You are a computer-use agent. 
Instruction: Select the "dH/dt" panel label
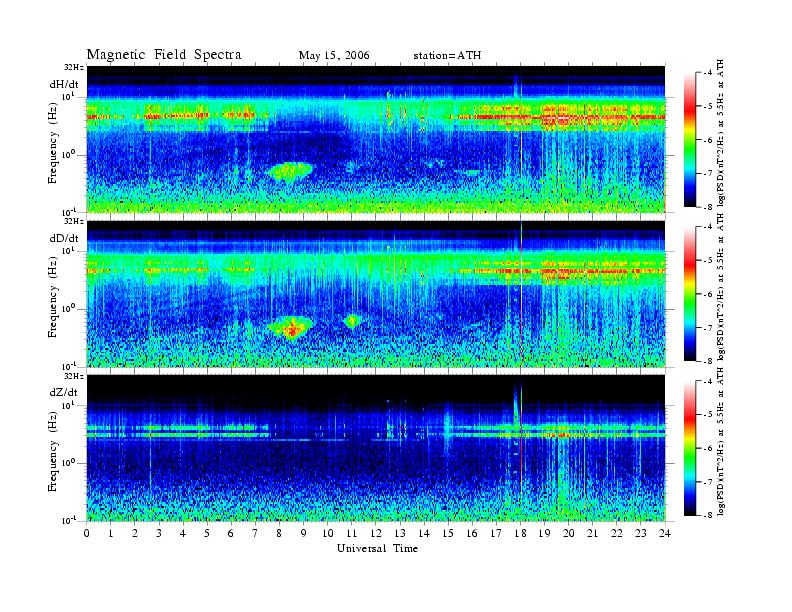(64, 84)
